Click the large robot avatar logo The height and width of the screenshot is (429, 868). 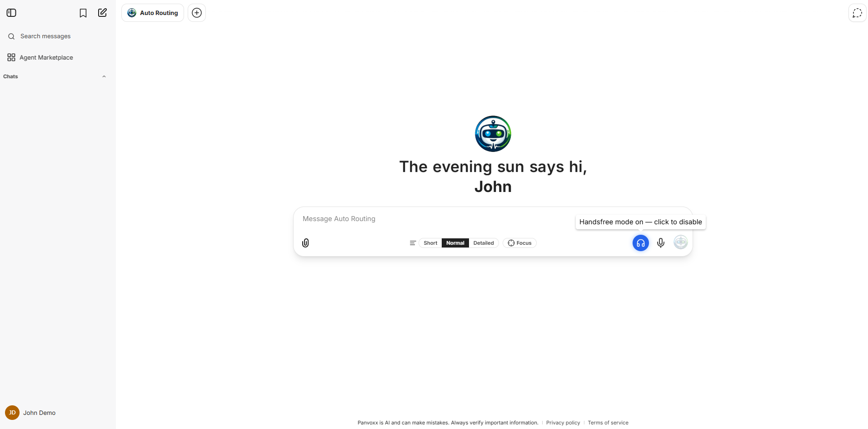[x=493, y=134]
